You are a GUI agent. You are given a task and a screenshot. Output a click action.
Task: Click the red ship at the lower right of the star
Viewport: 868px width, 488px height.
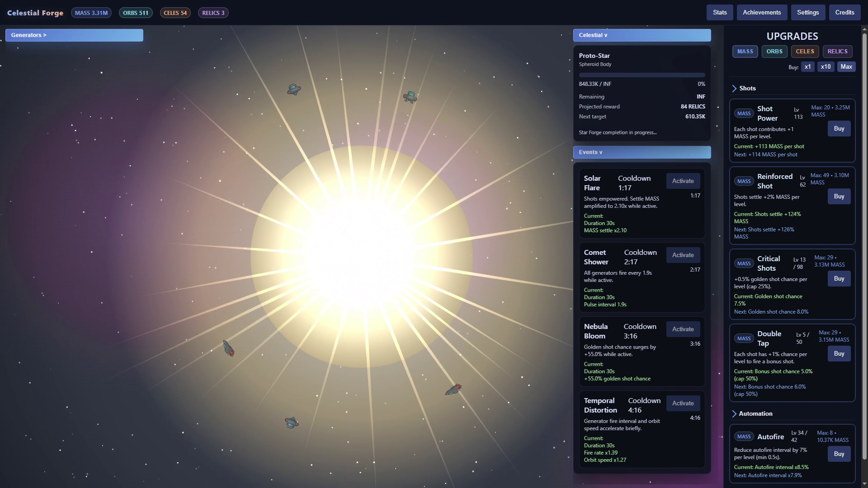tap(453, 389)
